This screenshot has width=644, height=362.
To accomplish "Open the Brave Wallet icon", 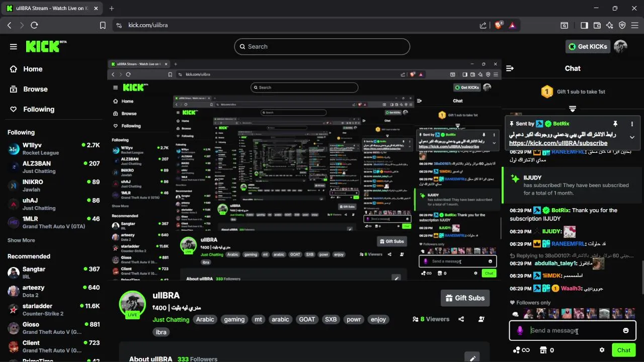I will (x=597, y=25).
